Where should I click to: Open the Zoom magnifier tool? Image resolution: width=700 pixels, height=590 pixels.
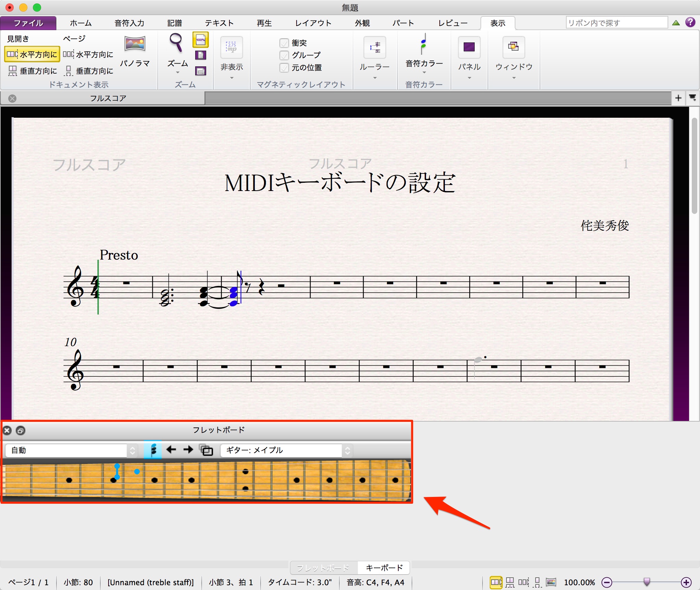coord(176,43)
